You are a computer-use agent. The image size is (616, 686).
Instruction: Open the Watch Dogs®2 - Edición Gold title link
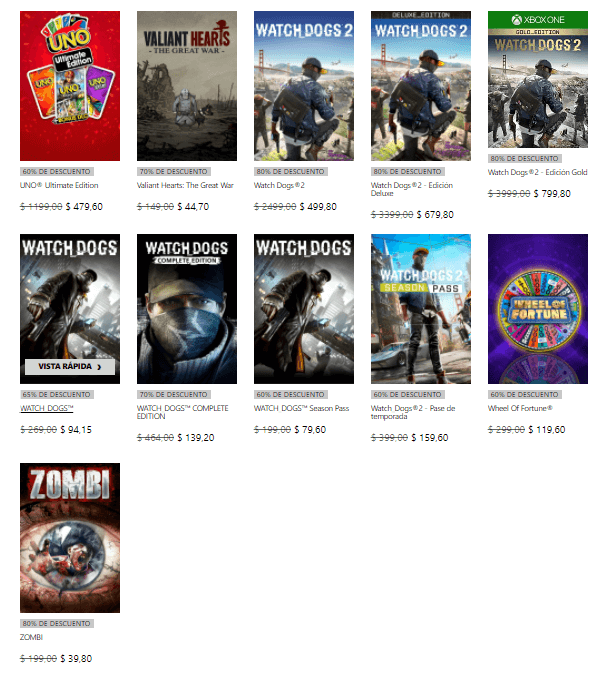click(537, 172)
